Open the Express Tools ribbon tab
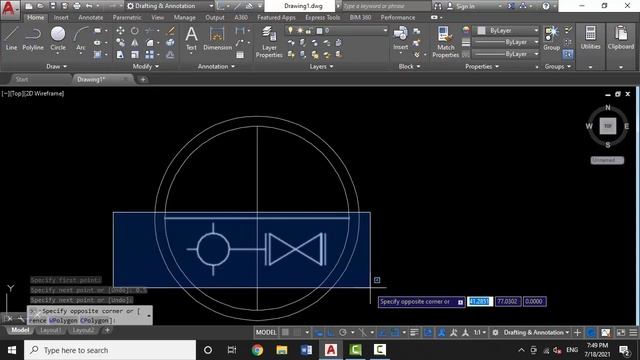The image size is (640, 360). (322, 18)
